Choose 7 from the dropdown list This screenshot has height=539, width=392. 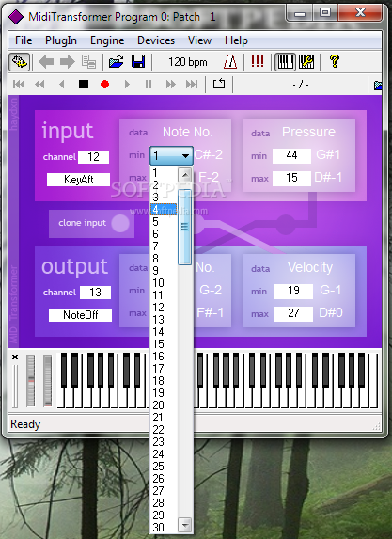pyautogui.click(x=164, y=246)
